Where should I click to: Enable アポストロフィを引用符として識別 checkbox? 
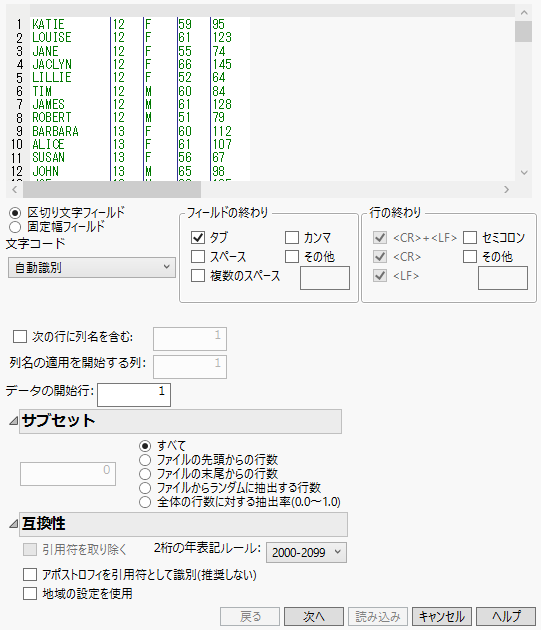(x=30, y=575)
